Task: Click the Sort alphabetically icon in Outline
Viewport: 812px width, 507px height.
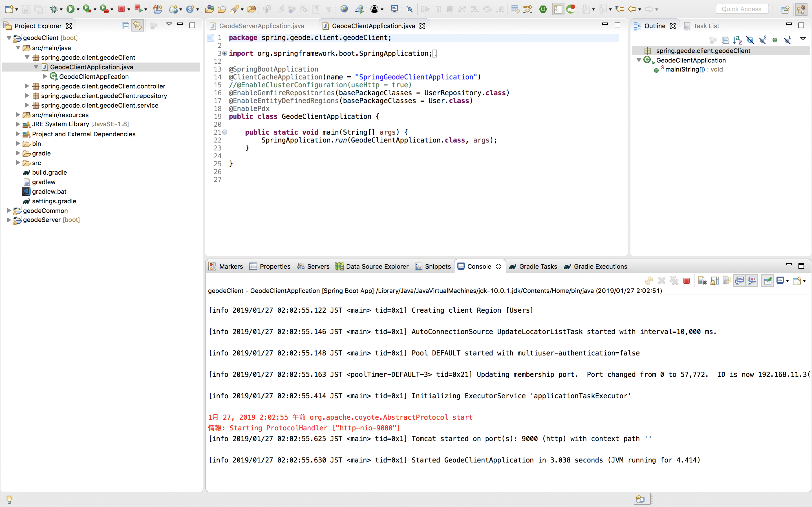Action: 738,40
